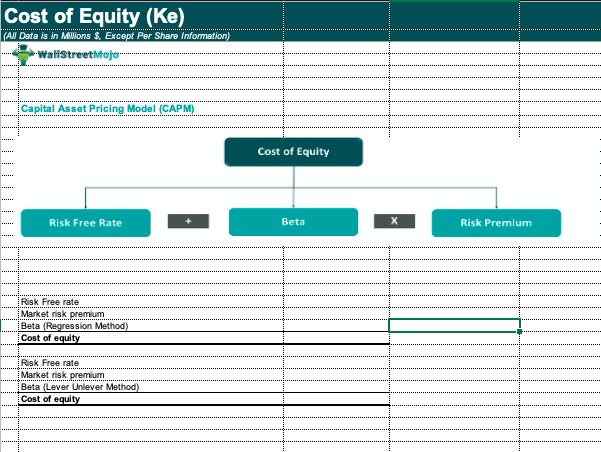The height and width of the screenshot is (452, 601).
Task: Click the plus sign shape
Action: pyautogui.click(x=188, y=221)
